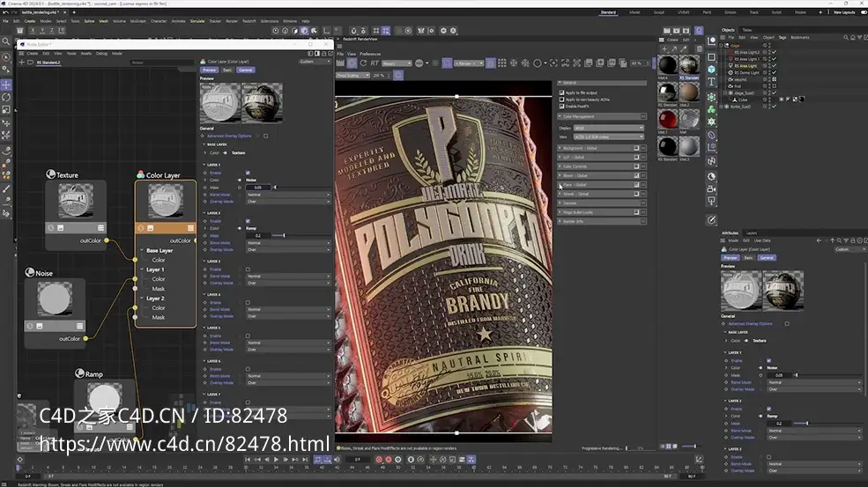Switch to the Layers tab in Attributes
Screen dimensions: 868x487
tap(751, 233)
